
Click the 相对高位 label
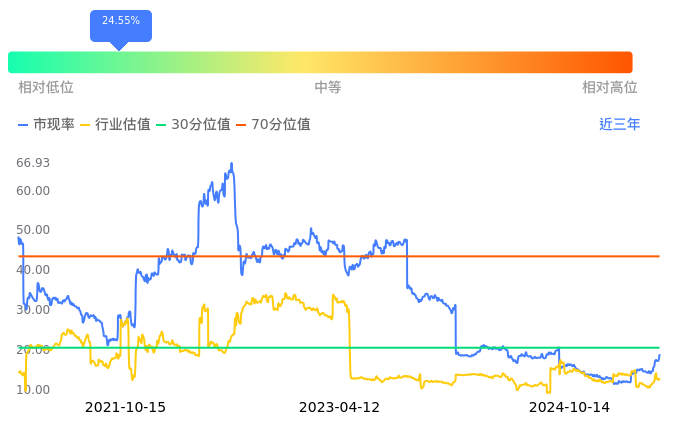[x=609, y=88]
